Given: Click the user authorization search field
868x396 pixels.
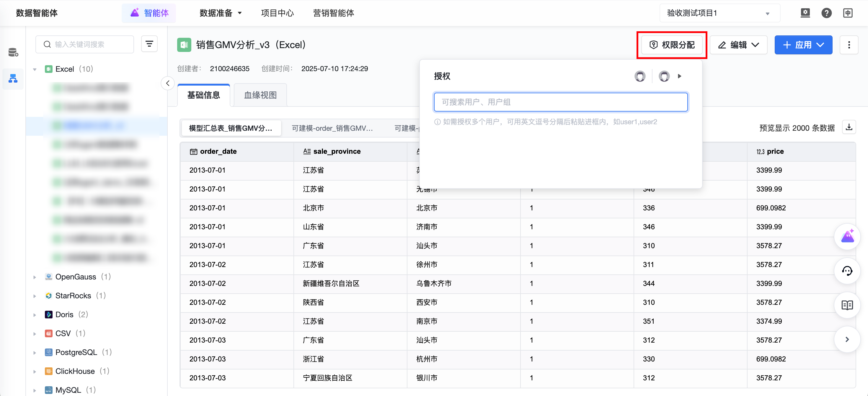Looking at the screenshot, I should tap(560, 102).
